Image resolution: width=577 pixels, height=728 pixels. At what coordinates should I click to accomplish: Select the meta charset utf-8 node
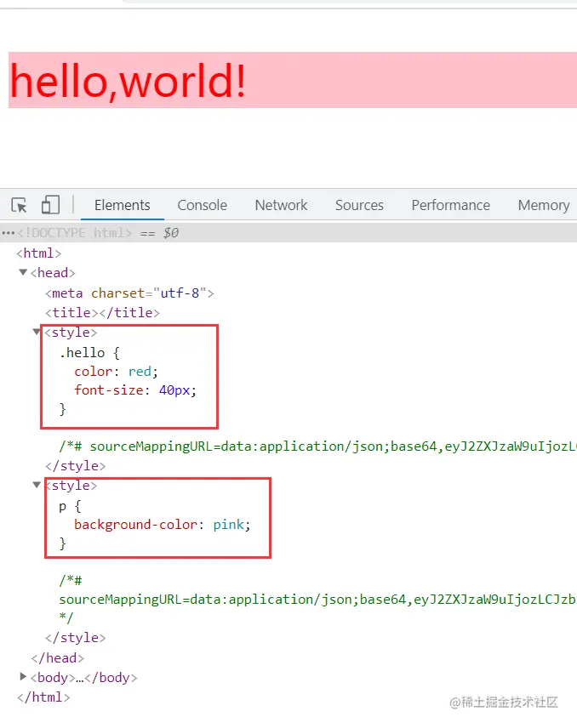coord(129,293)
